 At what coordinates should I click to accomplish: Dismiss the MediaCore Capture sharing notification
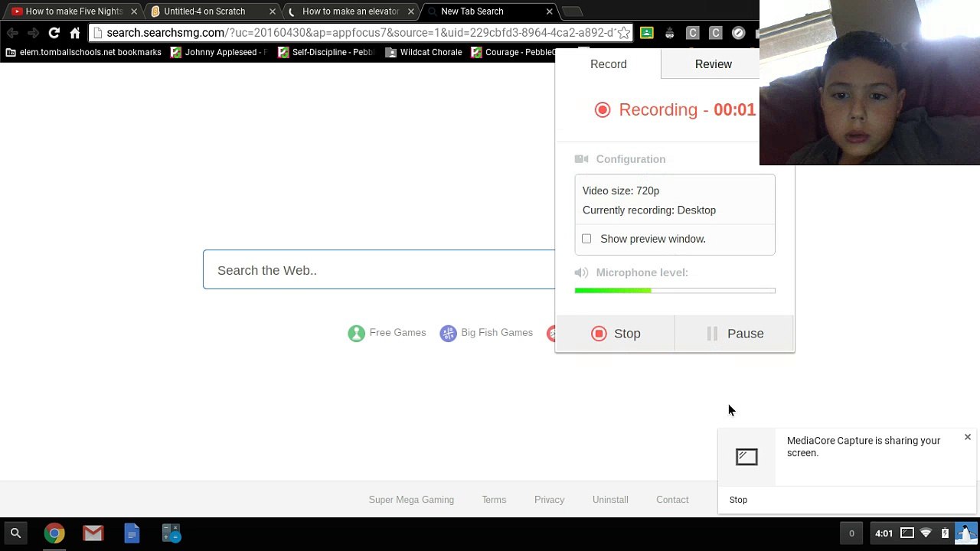pyautogui.click(x=968, y=437)
